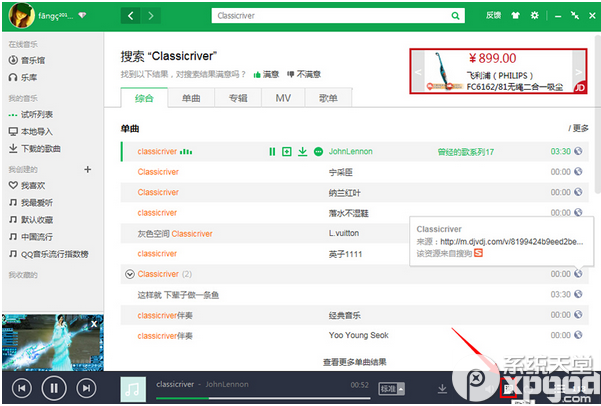Mark search results as 不满意
601x406 pixels.
point(304,74)
